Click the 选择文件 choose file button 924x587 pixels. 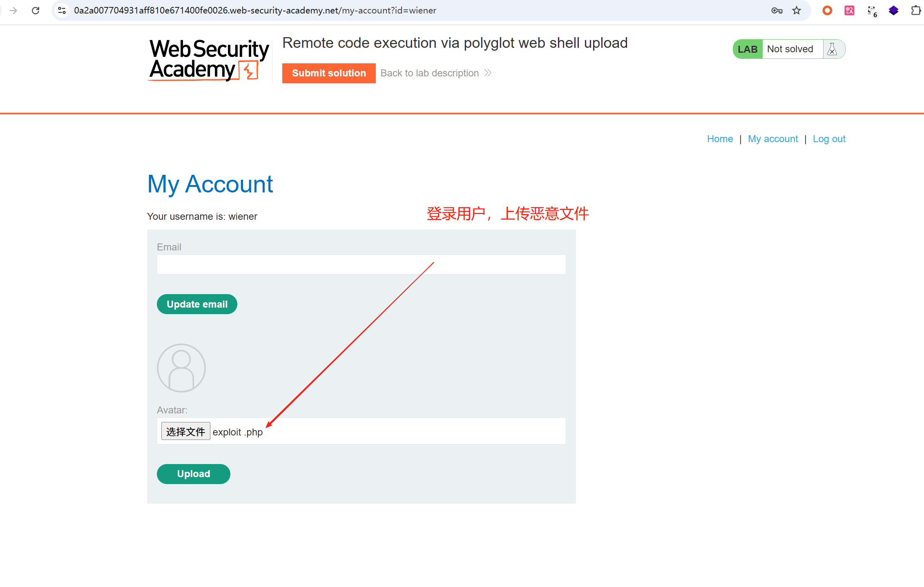coord(185,431)
